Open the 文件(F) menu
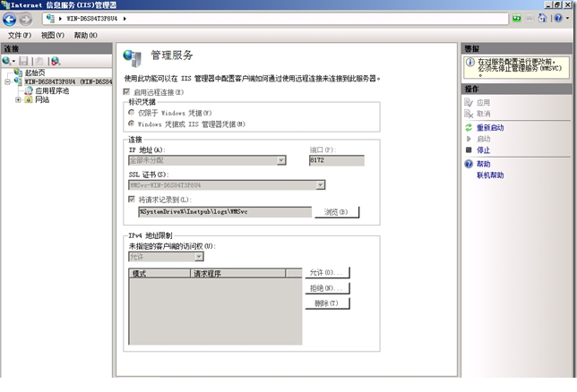Image resolution: width=577 pixels, height=392 pixels. coord(20,35)
